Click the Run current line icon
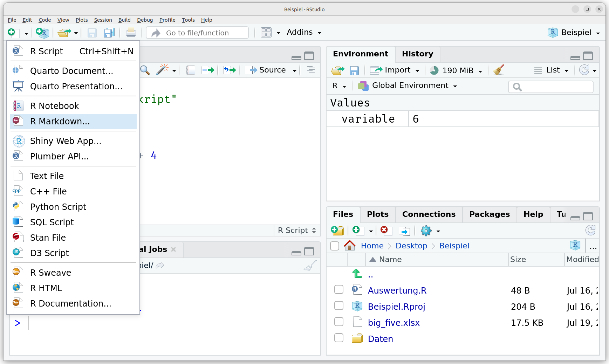 [208, 70]
